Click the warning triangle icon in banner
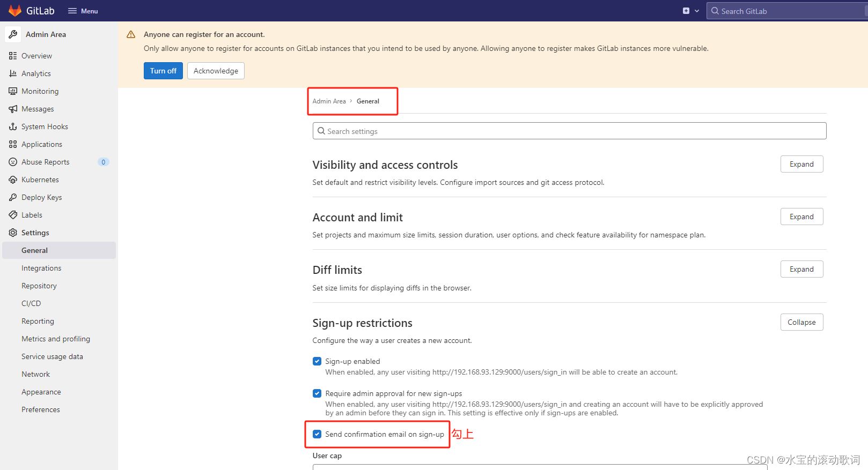The image size is (868, 470). (x=131, y=34)
